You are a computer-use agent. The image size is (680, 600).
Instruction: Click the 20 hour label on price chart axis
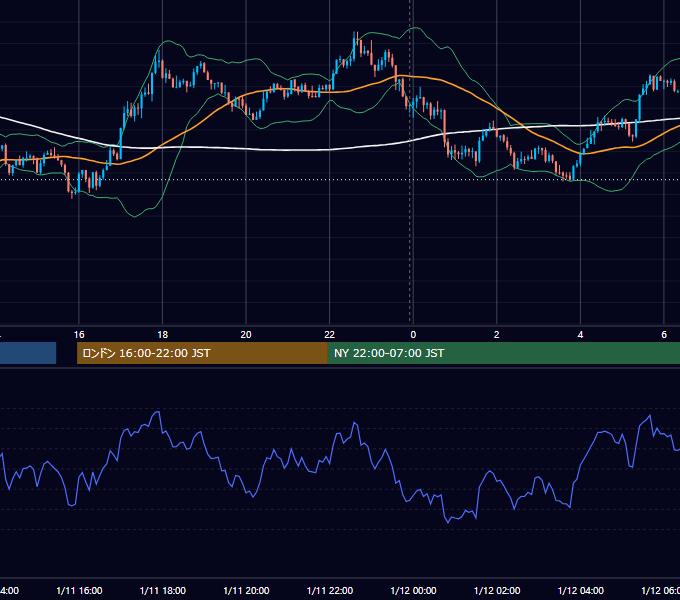[246, 335]
